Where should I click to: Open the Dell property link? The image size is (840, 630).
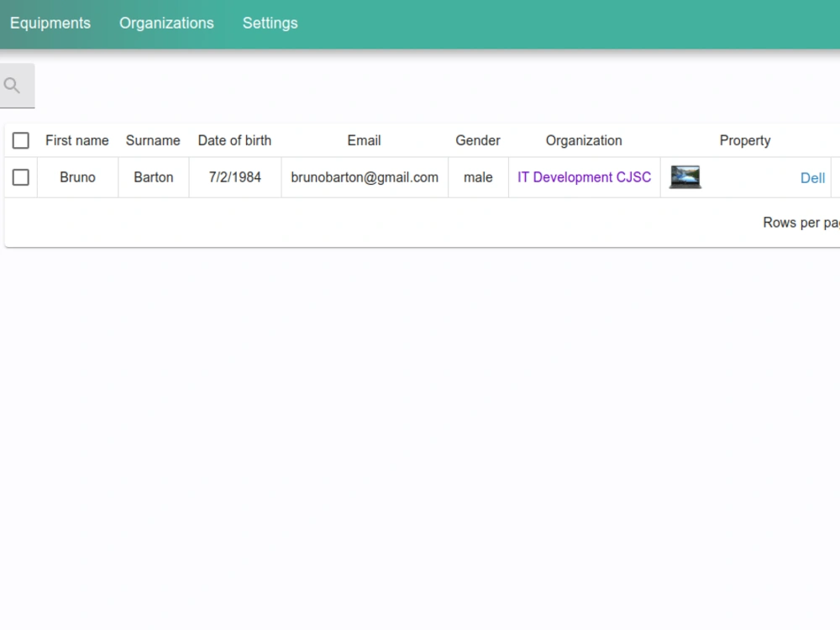point(812,178)
